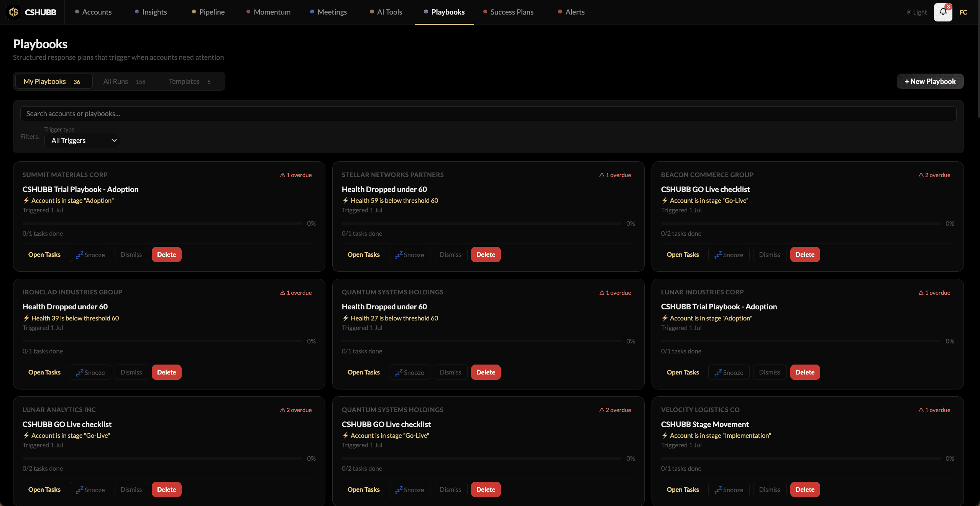980x506 pixels.
Task: Go to AI Tools
Action: point(386,12)
